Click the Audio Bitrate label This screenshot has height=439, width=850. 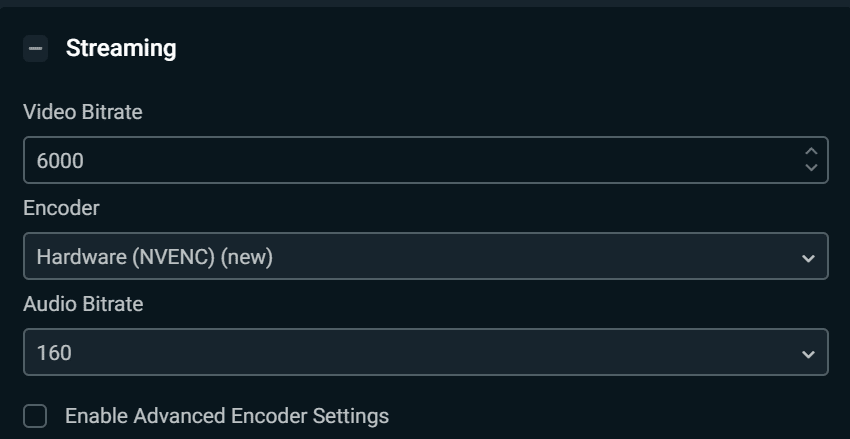coord(83,304)
